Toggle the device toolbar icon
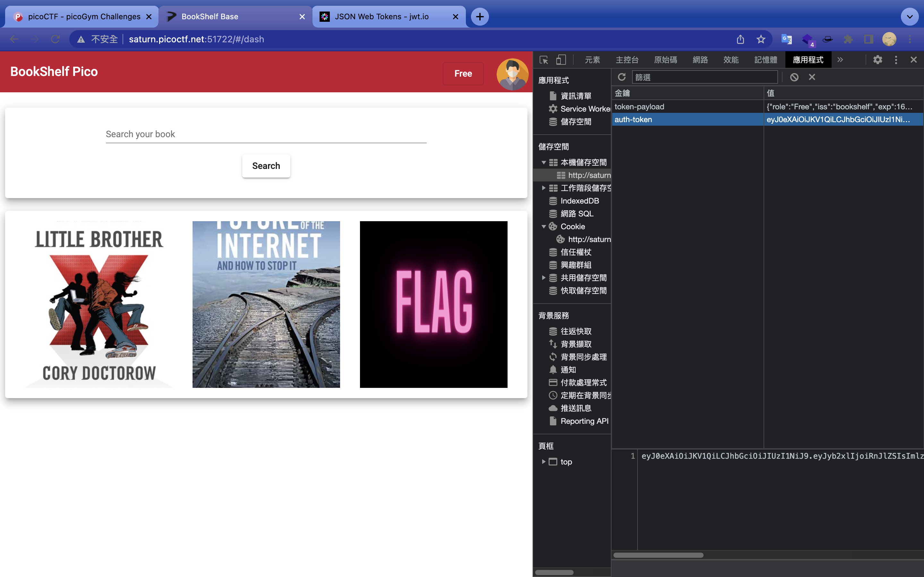This screenshot has height=577, width=924. click(560, 60)
